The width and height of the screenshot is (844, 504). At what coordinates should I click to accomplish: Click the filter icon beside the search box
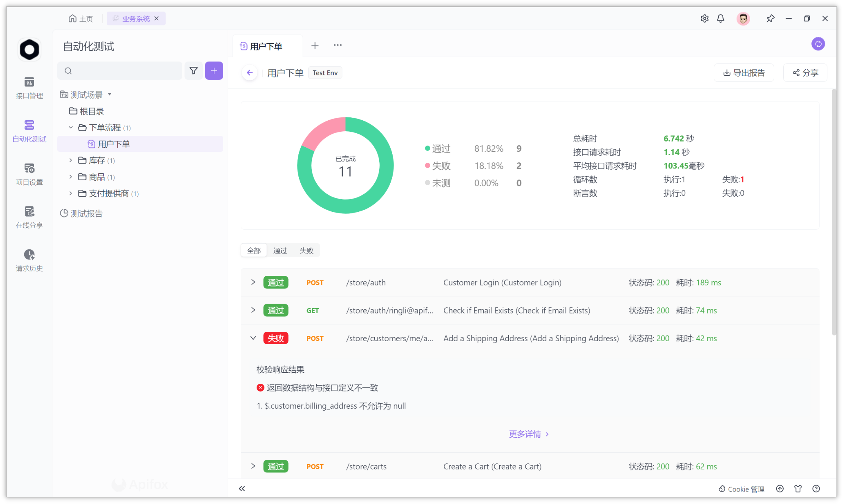[x=194, y=71]
